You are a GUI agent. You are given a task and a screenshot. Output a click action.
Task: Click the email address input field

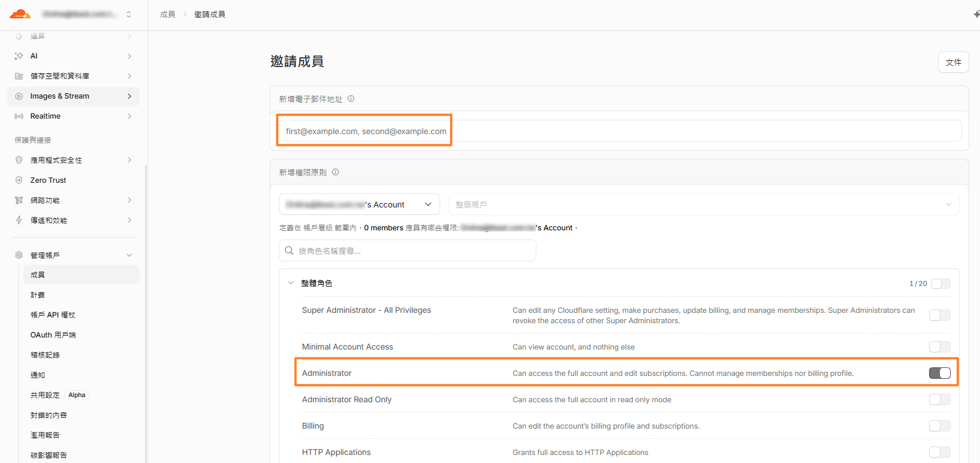(x=619, y=131)
